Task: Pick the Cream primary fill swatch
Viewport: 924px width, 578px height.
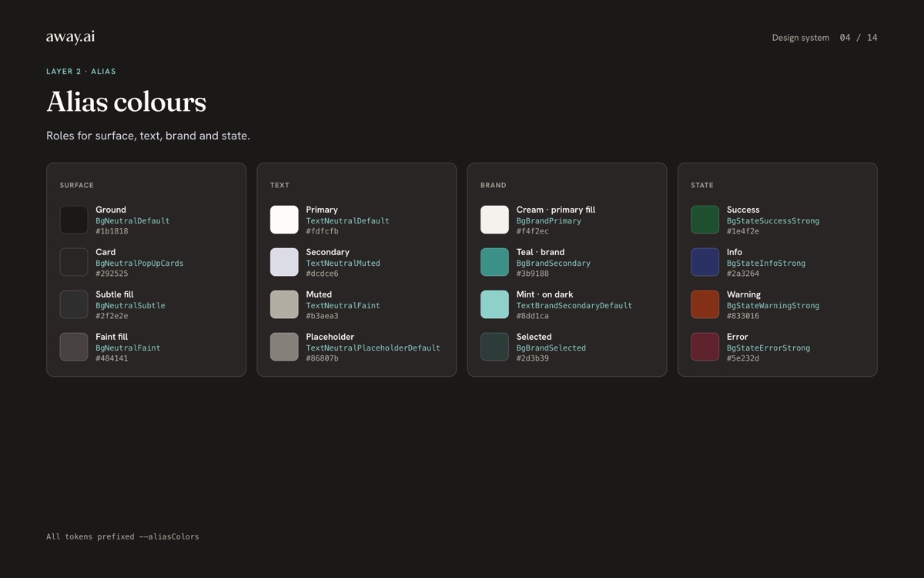Action: pos(494,220)
